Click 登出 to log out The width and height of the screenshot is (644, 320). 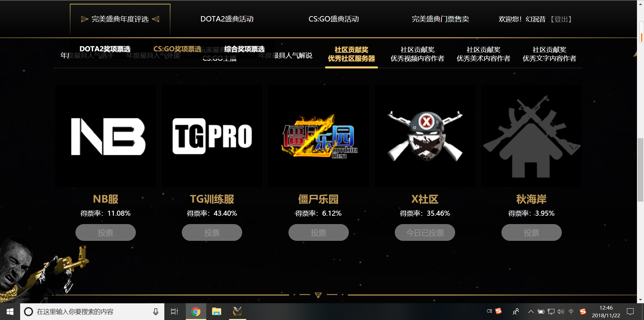point(561,19)
